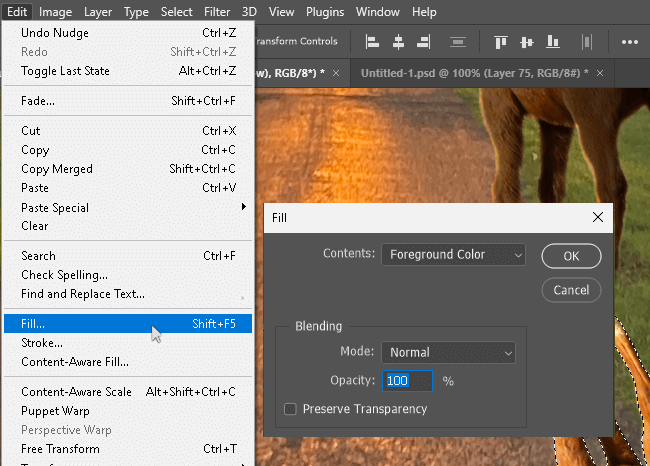The image size is (650, 466).
Task: Choose Stroke... from the Edit menu
Action: point(128,342)
